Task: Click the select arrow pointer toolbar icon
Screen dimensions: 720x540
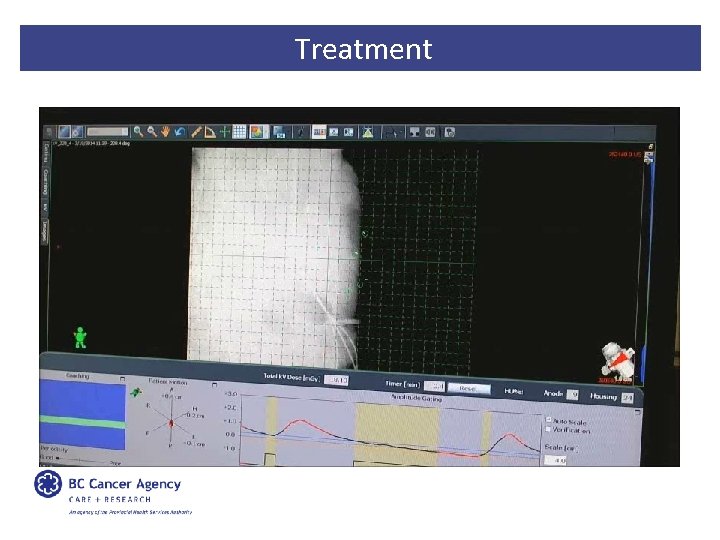Action: point(393,133)
